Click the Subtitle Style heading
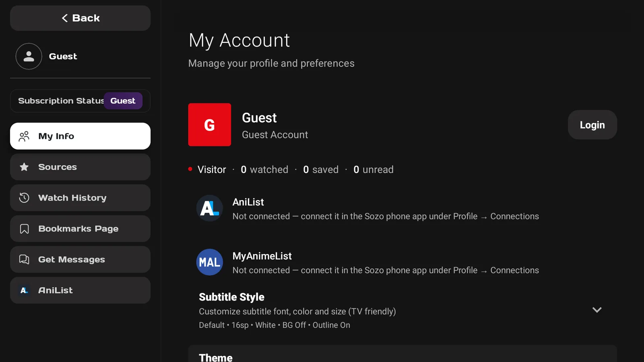The image size is (644, 362). (x=231, y=297)
